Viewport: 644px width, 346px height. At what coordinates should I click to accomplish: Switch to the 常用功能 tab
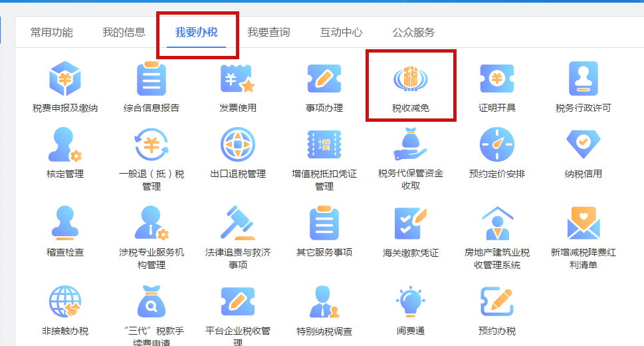pyautogui.click(x=51, y=33)
